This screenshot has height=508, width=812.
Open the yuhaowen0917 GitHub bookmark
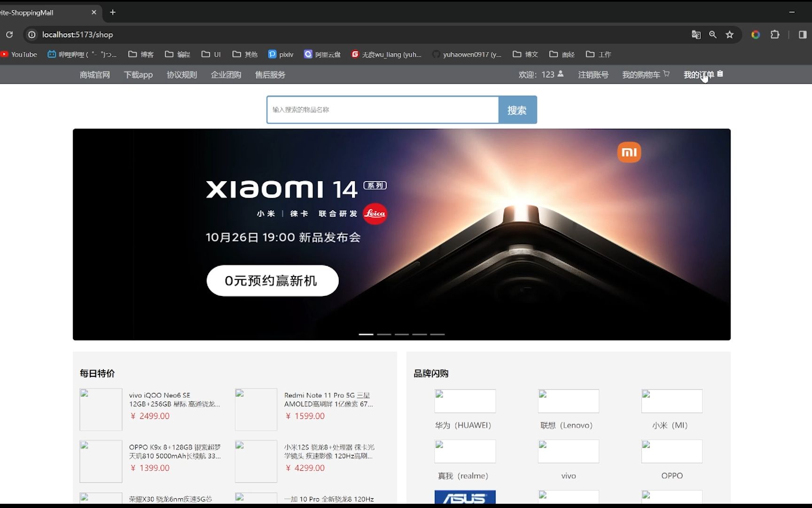click(x=467, y=54)
